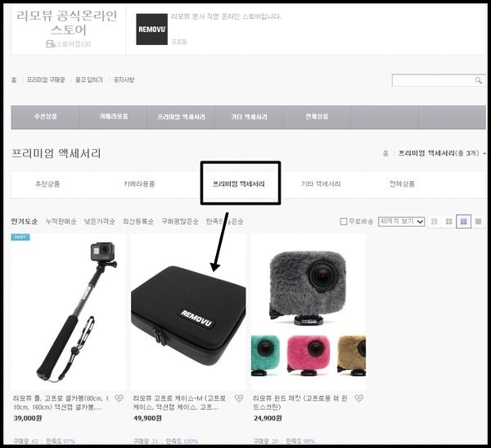Sort by 낮은가격순

tap(99, 221)
